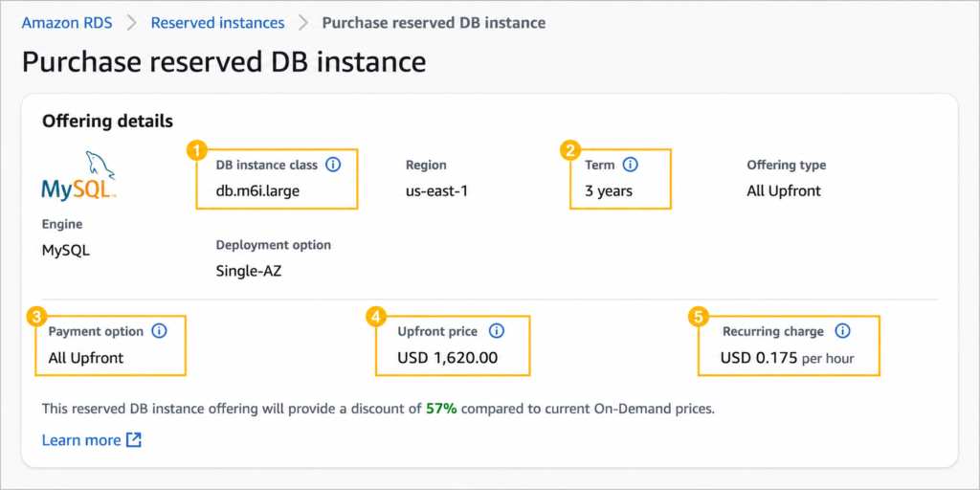Click the 57% discount figure
The height and width of the screenshot is (490, 980).
pyautogui.click(x=441, y=410)
